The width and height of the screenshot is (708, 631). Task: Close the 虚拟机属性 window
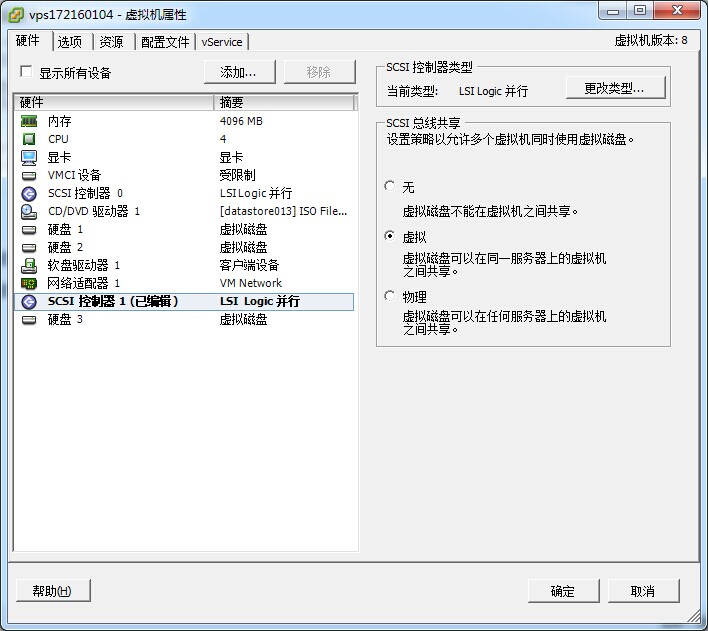(677, 11)
